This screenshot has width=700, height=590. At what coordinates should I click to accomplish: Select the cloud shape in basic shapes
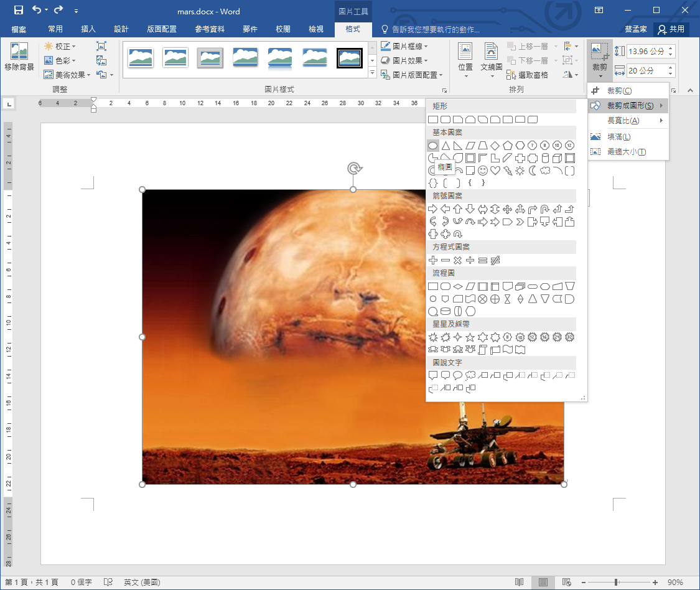[545, 171]
